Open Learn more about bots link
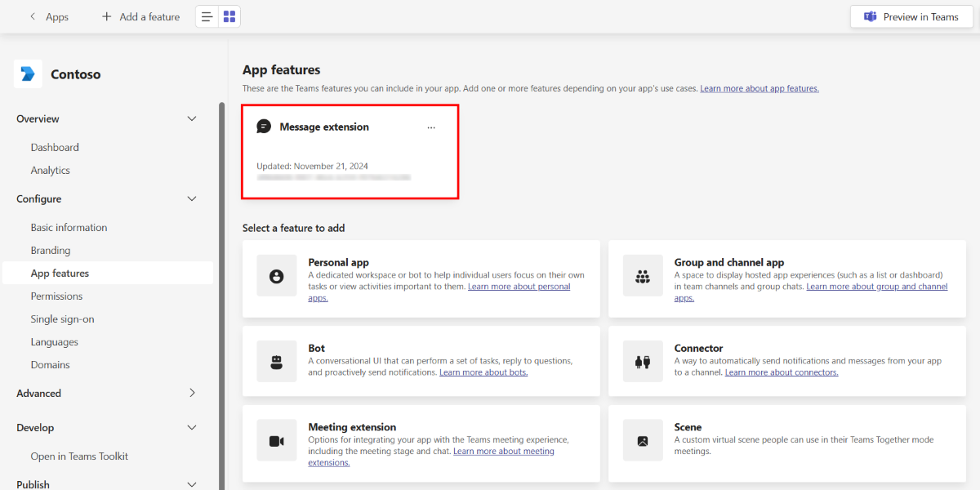The image size is (980, 490). click(x=483, y=372)
